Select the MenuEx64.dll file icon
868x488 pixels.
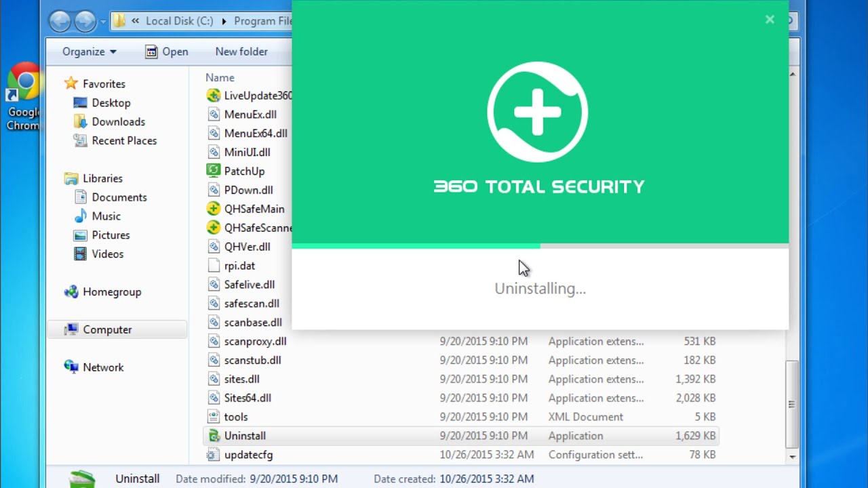[x=214, y=134]
